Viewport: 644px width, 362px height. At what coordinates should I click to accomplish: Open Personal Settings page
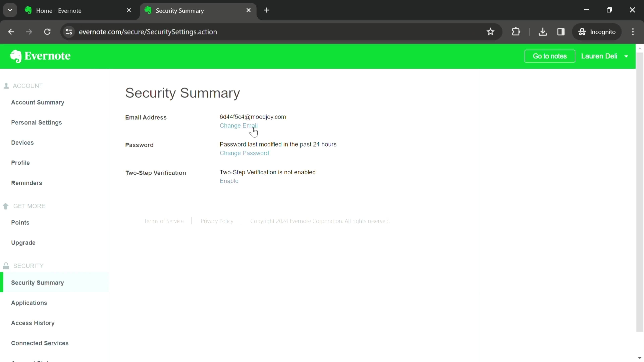click(36, 123)
